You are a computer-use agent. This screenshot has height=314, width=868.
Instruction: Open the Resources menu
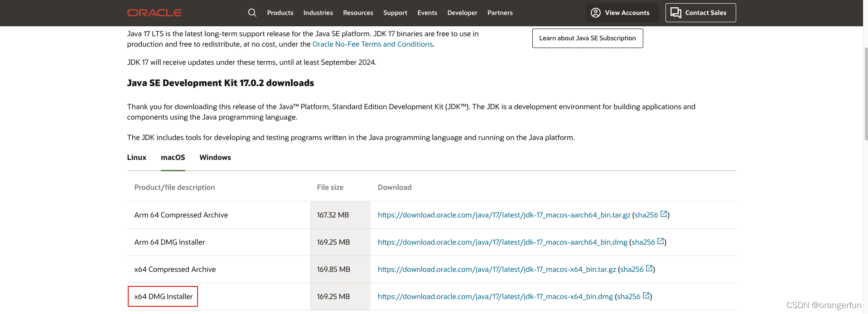tap(358, 13)
